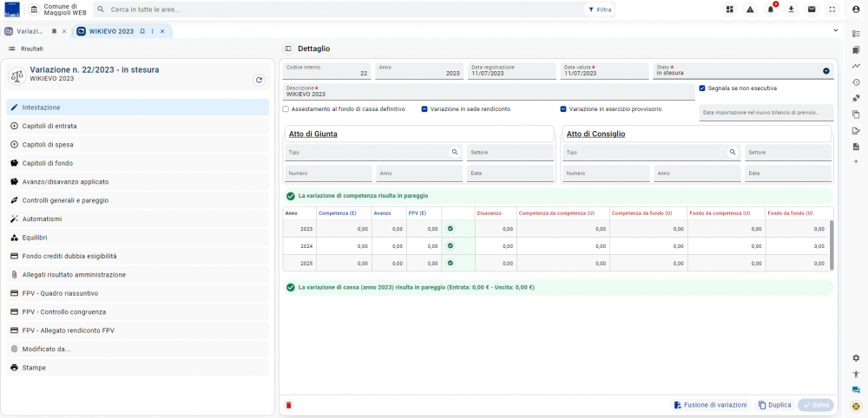Viewport: 868px width, 418px height.
Task: Open Capitoli di fondo section
Action: coord(138,163)
